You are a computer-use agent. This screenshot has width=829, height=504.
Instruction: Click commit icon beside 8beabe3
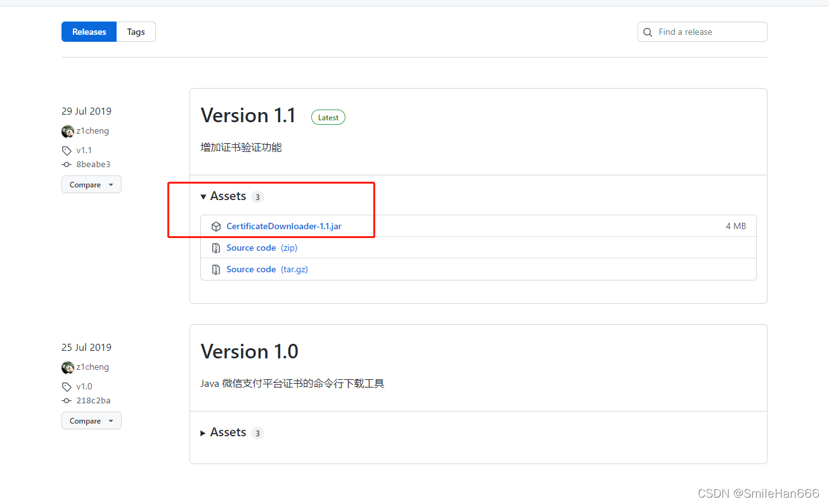[x=67, y=165]
